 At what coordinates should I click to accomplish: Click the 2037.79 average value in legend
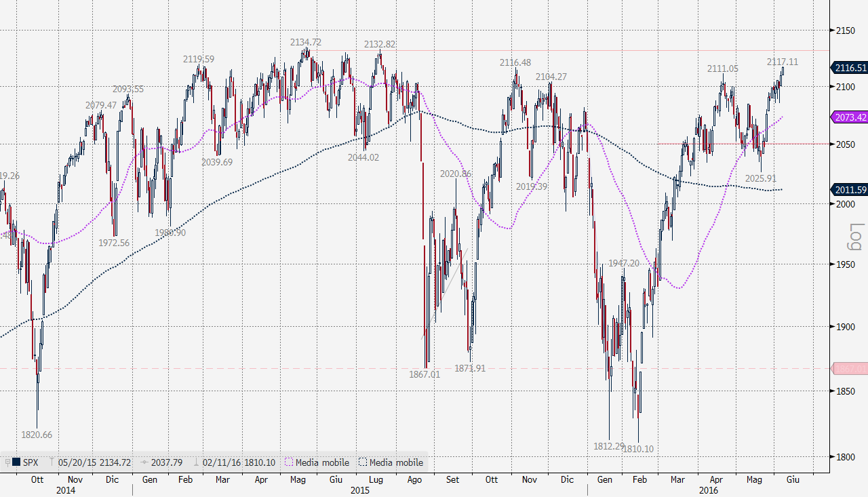click(x=166, y=462)
